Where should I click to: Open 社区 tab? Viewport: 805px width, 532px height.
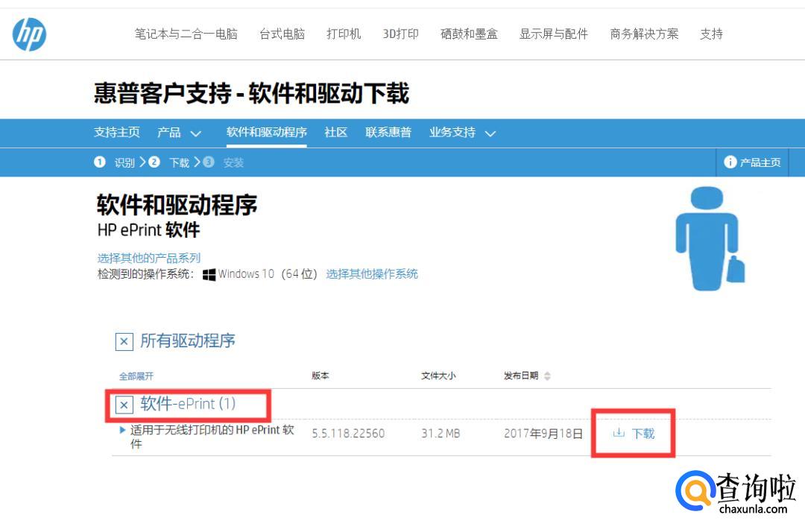tap(335, 133)
